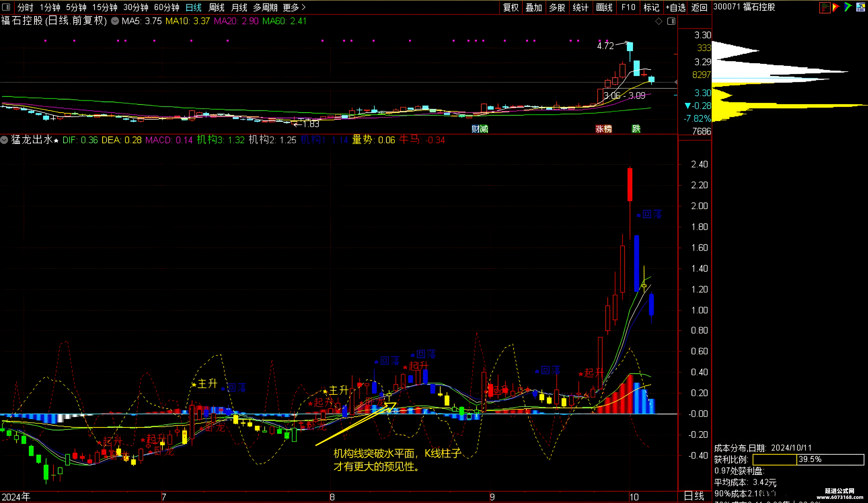Click the 日线 period label at bottom right
This screenshot has height=503, width=868.
(694, 496)
